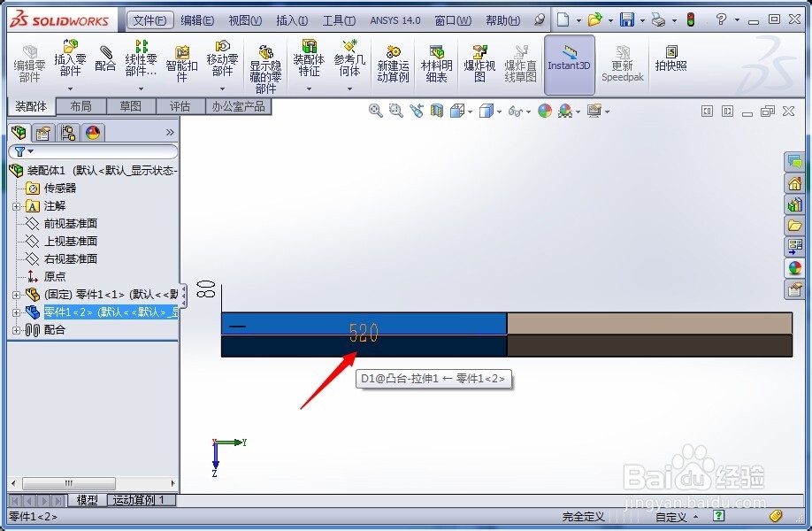
Task: Open SolidWorks Resources task pane tab
Action: pos(795,183)
